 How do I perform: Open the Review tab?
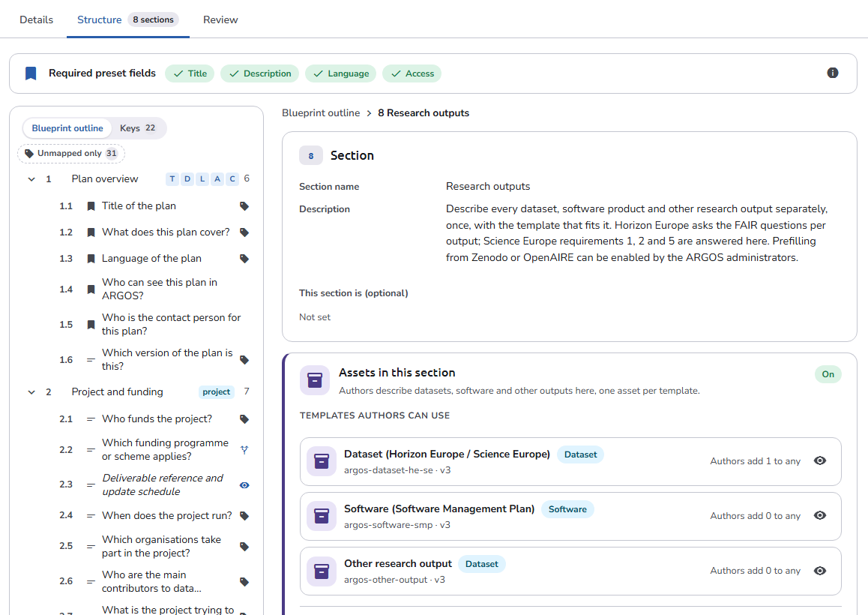(220, 20)
